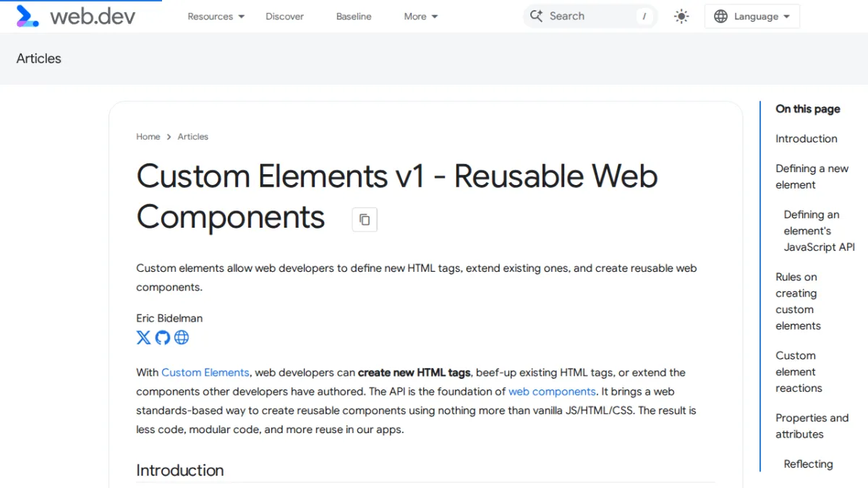868x488 pixels.
Task: Toggle the light/dark theme sun icon
Action: tap(681, 17)
